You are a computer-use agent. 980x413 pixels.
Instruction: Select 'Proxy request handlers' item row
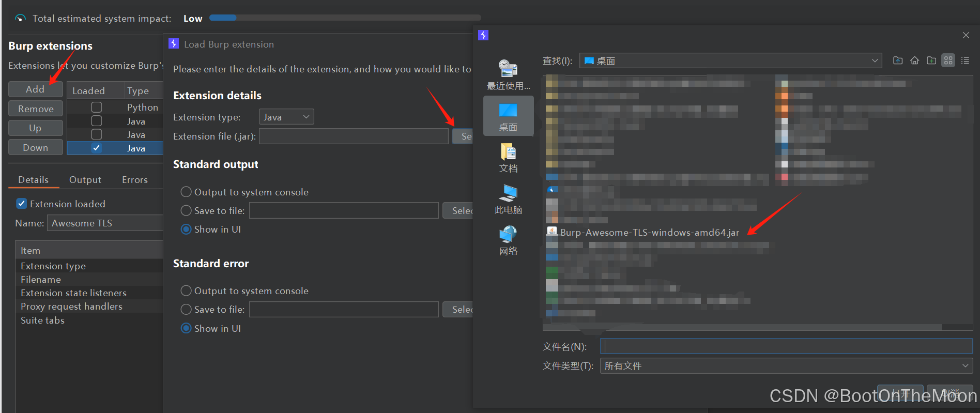point(89,306)
